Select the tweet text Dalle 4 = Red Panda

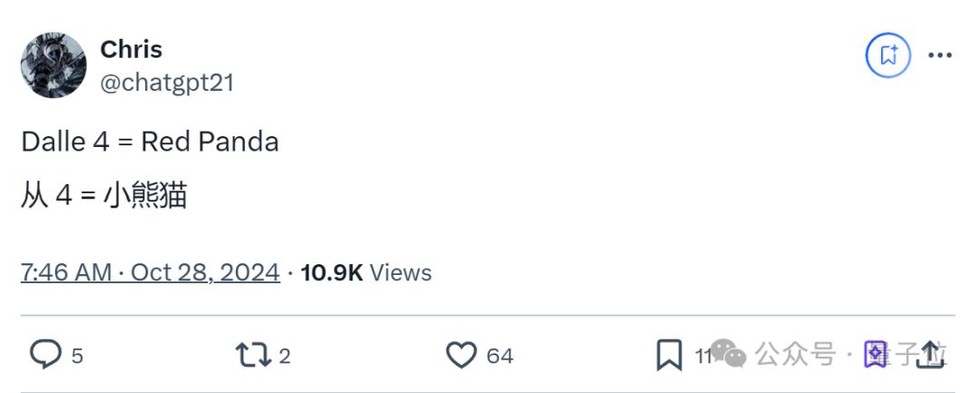click(150, 142)
